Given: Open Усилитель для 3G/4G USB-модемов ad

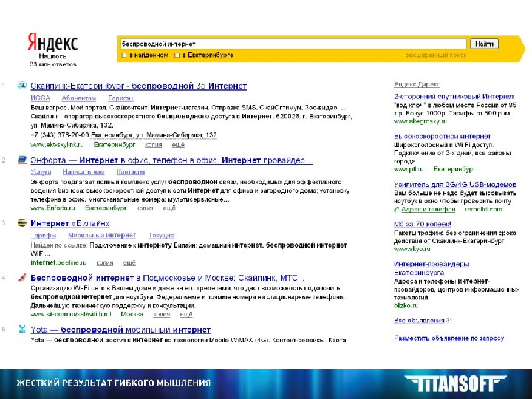Looking at the screenshot, I should (x=455, y=185).
